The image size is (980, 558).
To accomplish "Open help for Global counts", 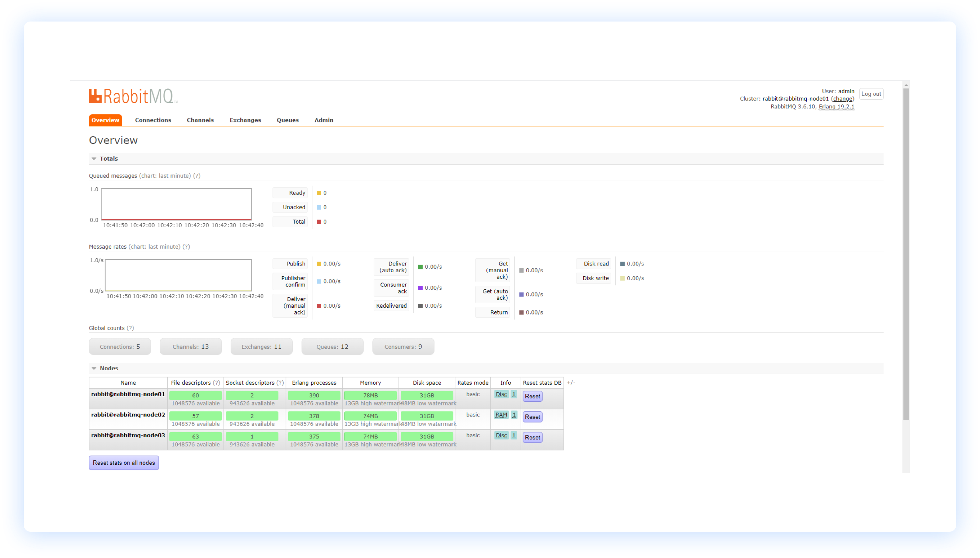I will 130,328.
